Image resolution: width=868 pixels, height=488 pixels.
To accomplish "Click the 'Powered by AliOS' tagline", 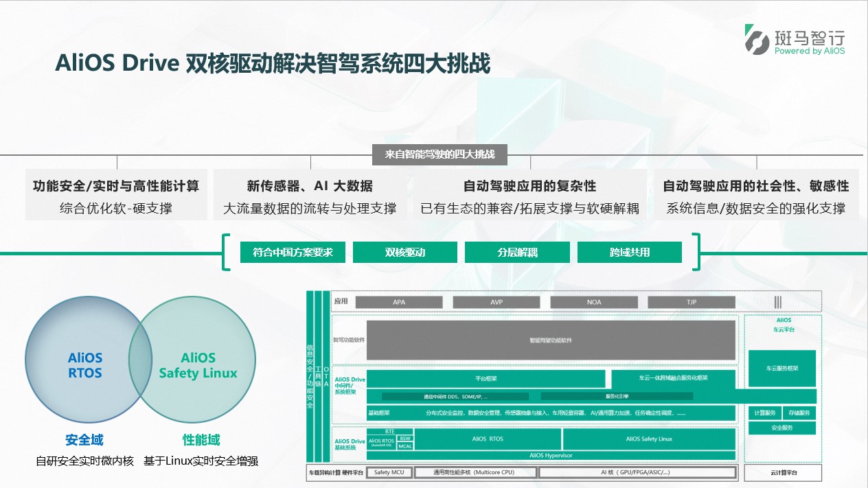I will pos(810,51).
